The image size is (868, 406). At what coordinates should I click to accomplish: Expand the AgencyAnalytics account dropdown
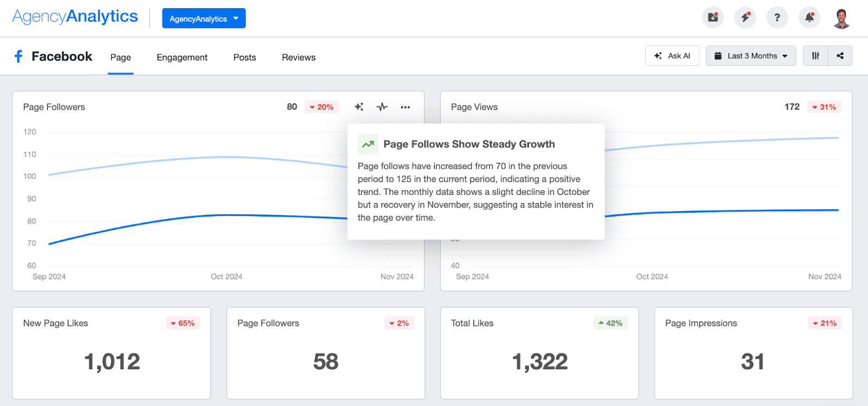coord(203,18)
